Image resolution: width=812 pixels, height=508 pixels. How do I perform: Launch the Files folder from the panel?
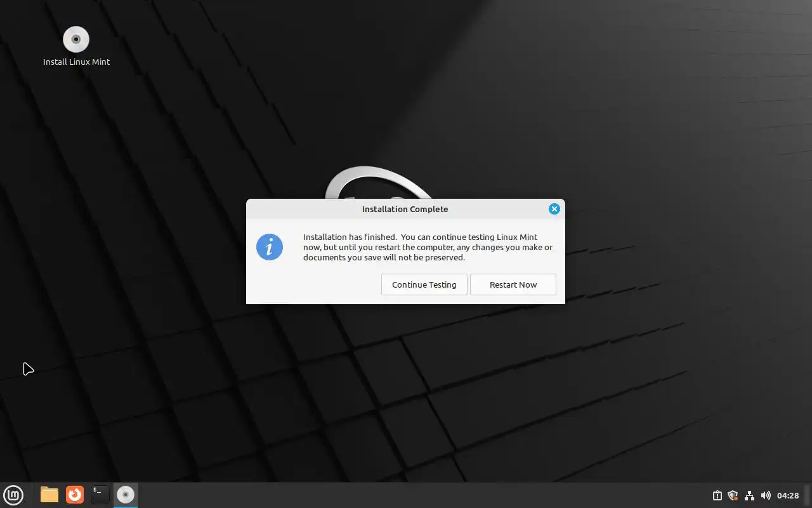[49, 495]
